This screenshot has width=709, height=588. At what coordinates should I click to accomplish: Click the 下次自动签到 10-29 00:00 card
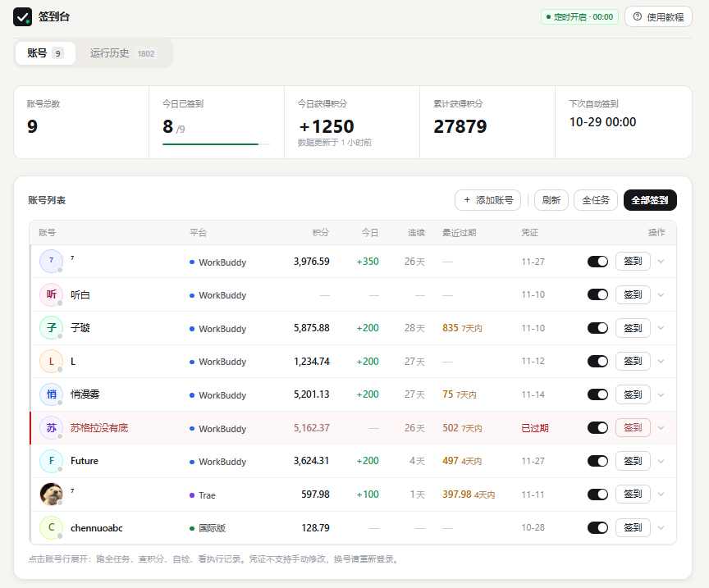click(623, 122)
